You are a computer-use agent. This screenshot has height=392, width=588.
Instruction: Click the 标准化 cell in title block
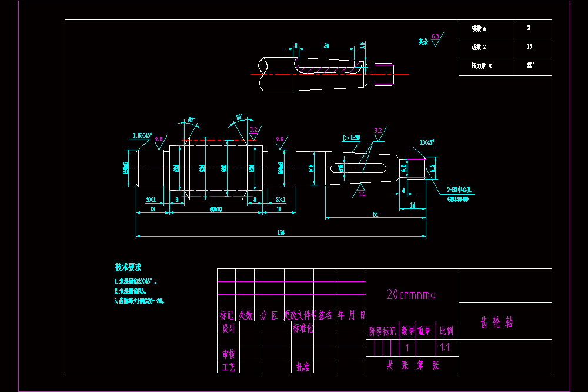coord(303,328)
